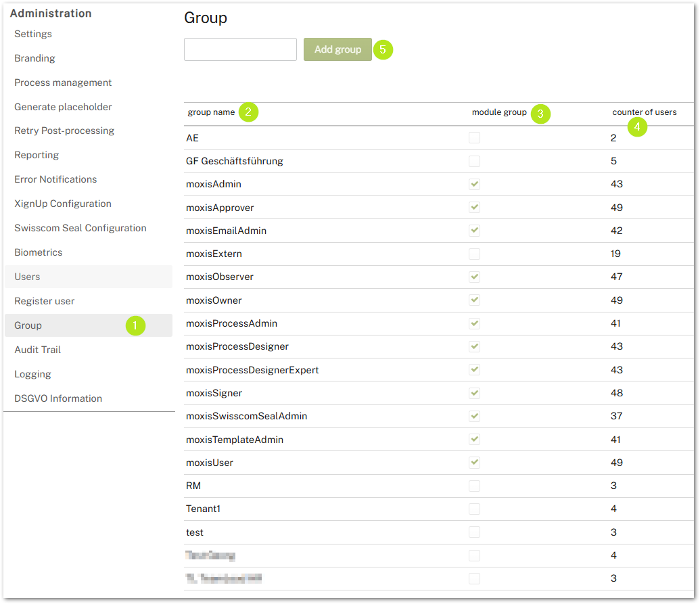
Task: Select Users in the sidebar
Action: coord(27,277)
